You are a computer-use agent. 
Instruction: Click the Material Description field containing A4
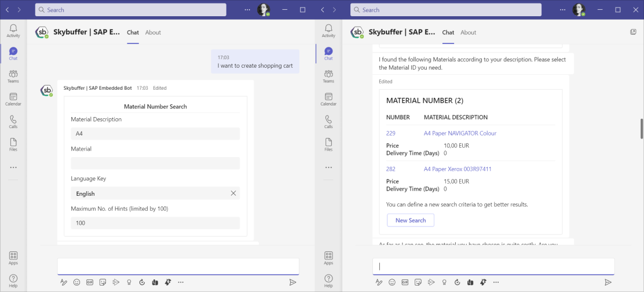[x=155, y=133]
